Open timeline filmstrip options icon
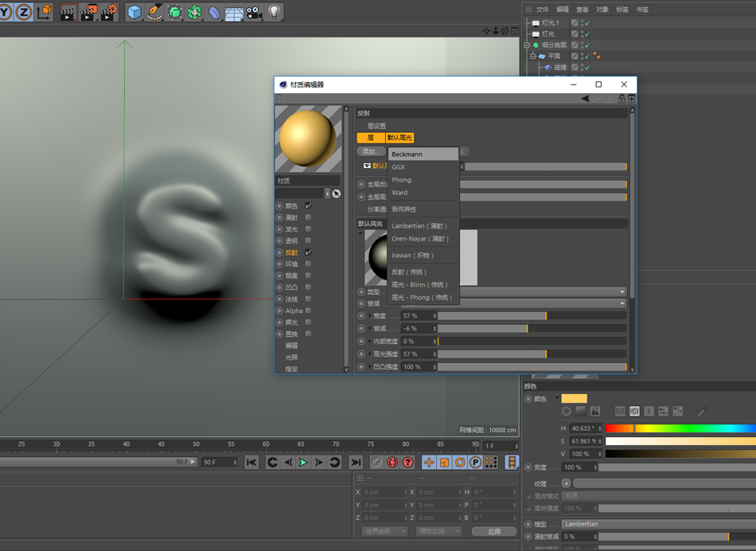 pos(512,463)
